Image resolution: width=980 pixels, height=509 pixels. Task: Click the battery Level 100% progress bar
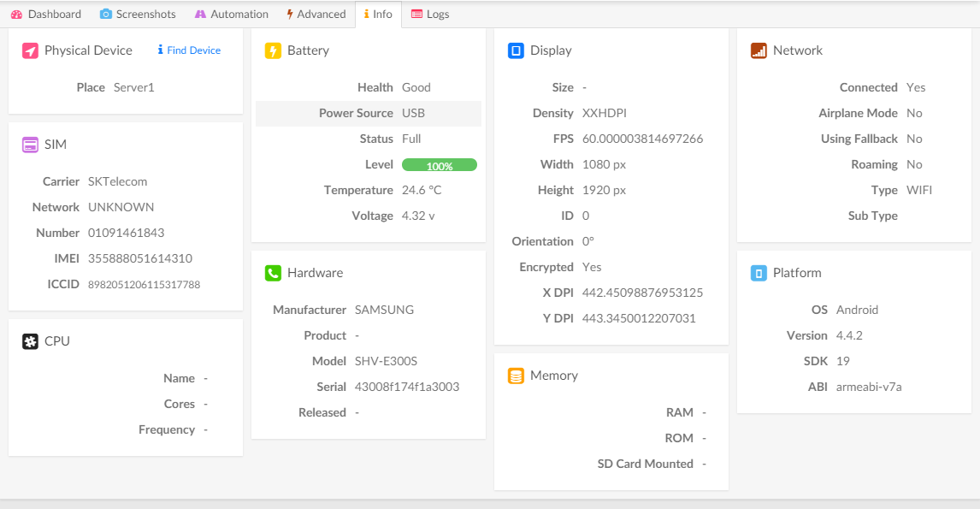point(440,165)
